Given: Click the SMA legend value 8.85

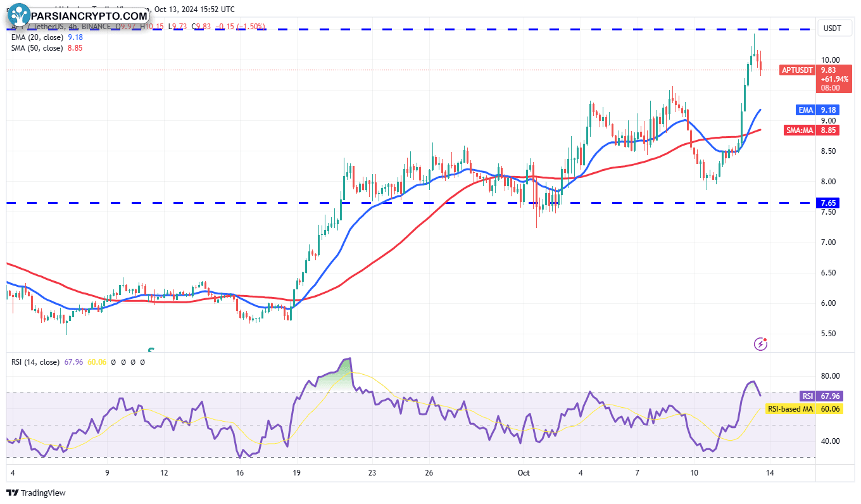Looking at the screenshot, I should (75, 47).
